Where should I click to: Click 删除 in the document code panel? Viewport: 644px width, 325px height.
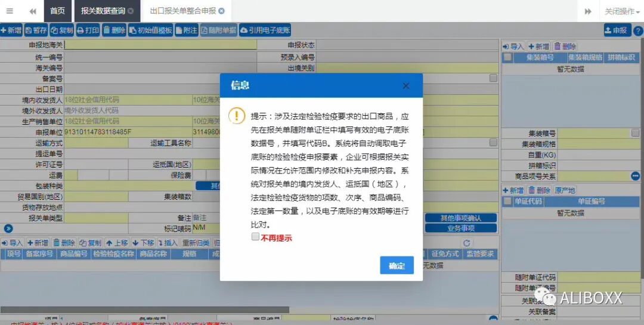539,190
